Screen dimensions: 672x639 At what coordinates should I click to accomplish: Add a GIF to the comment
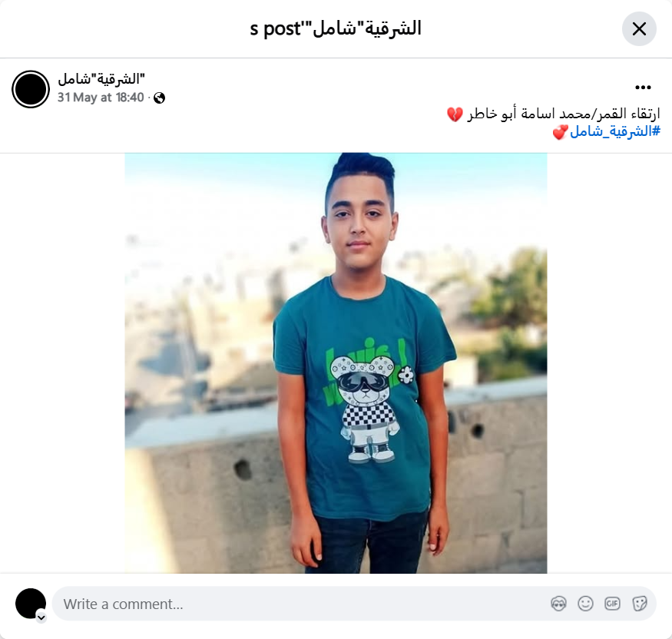[612, 604]
